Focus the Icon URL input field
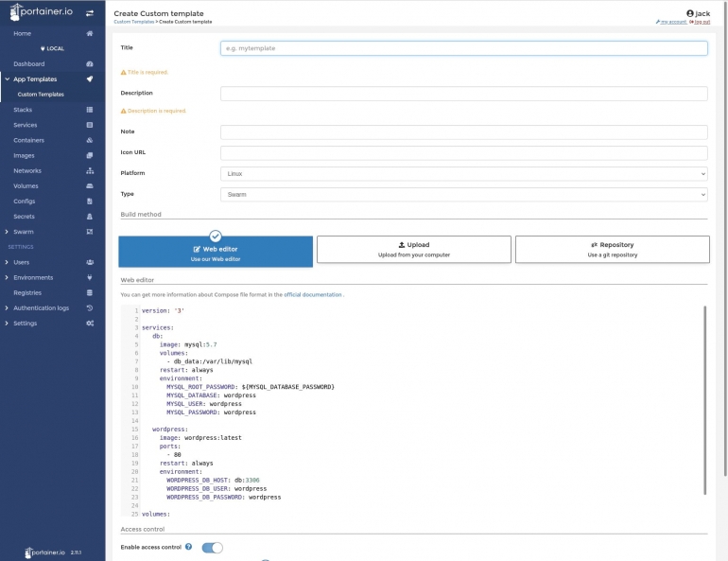728x561 pixels. click(x=464, y=153)
